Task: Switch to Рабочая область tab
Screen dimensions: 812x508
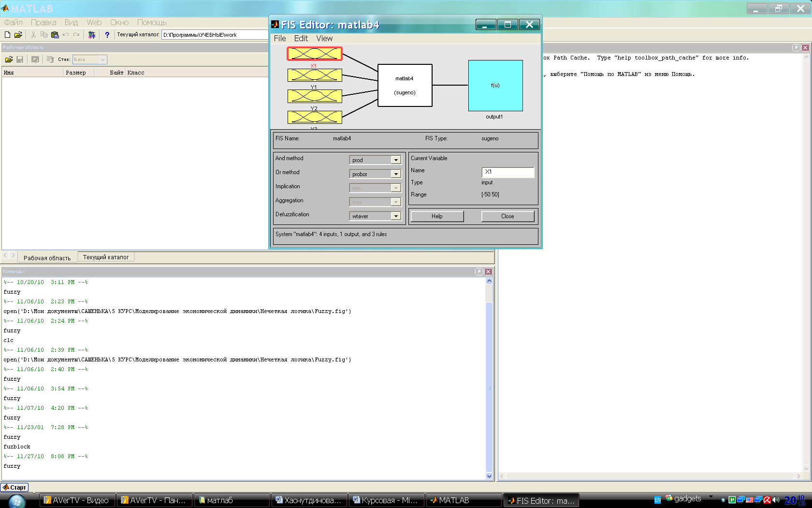Action: tap(47, 258)
